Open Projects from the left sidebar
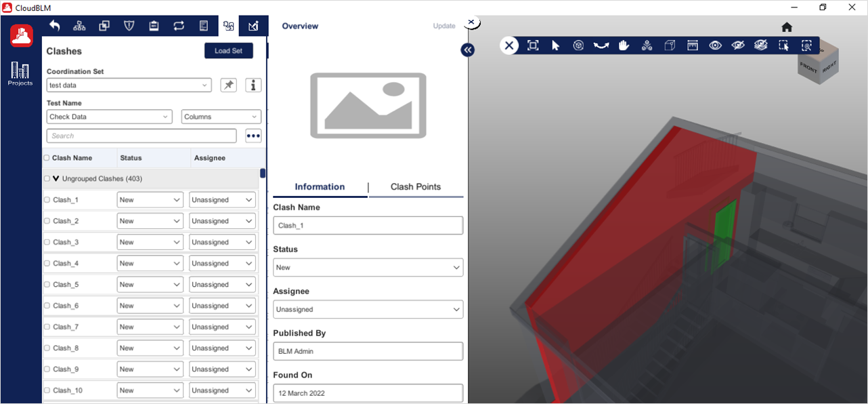 [20, 74]
